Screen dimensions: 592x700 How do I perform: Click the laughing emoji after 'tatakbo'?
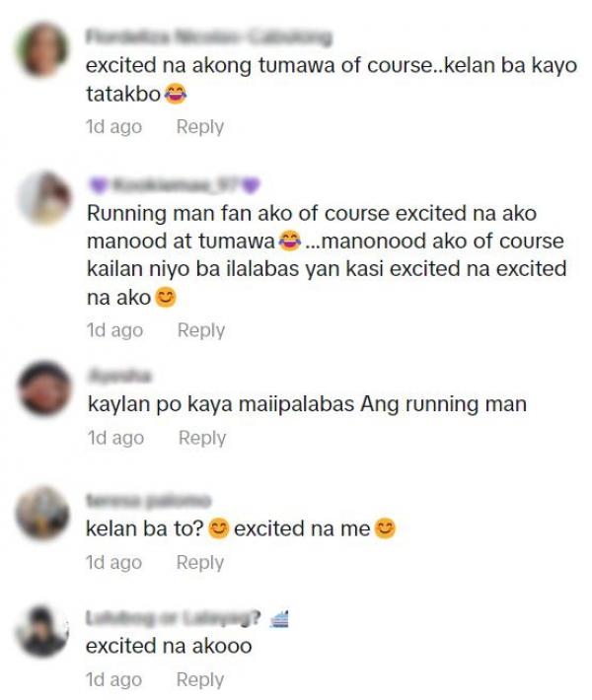tap(176, 95)
